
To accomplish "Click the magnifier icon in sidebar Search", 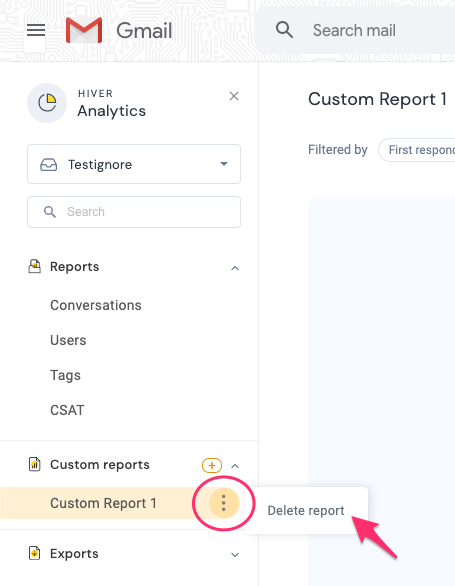I will 50,212.
